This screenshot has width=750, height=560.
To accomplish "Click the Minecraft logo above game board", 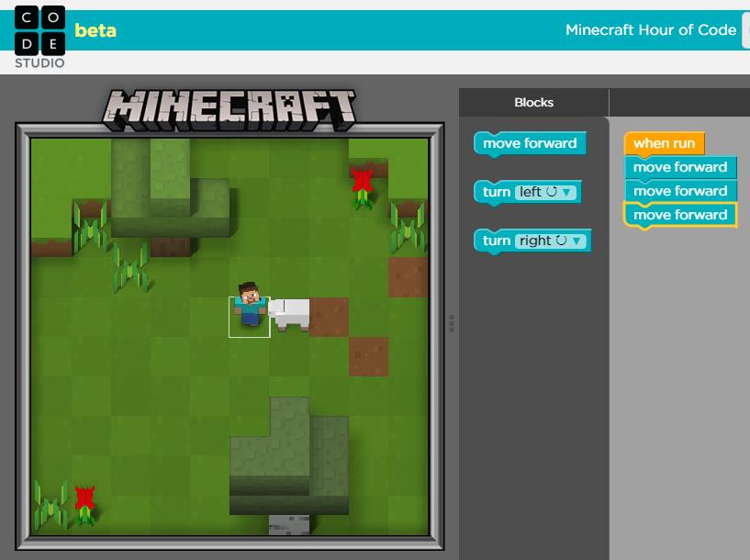I will (x=229, y=110).
